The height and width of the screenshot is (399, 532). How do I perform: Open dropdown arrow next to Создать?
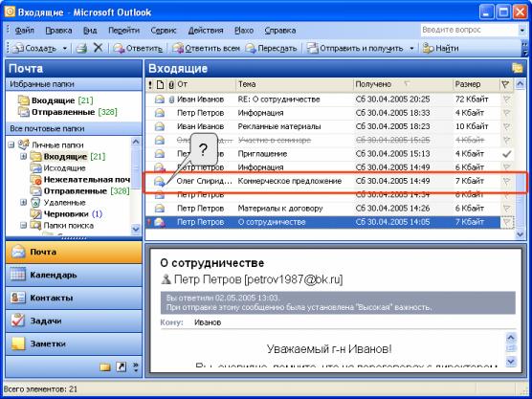tap(64, 49)
